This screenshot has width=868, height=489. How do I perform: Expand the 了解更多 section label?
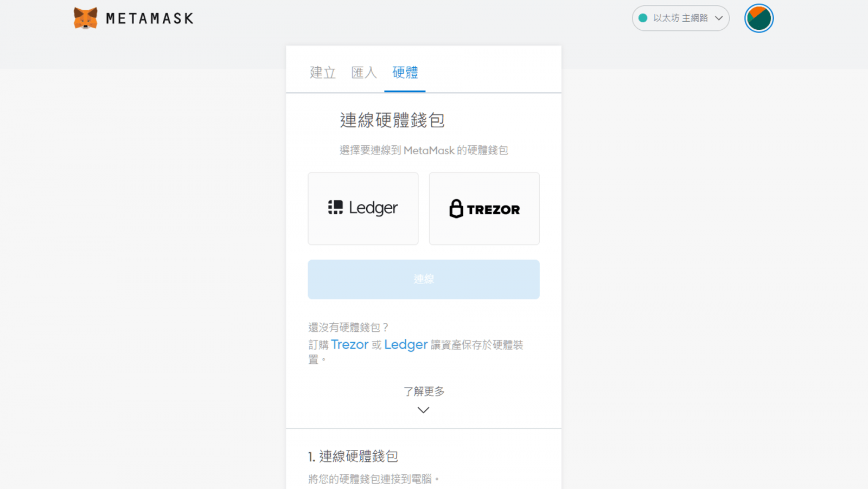click(x=424, y=391)
